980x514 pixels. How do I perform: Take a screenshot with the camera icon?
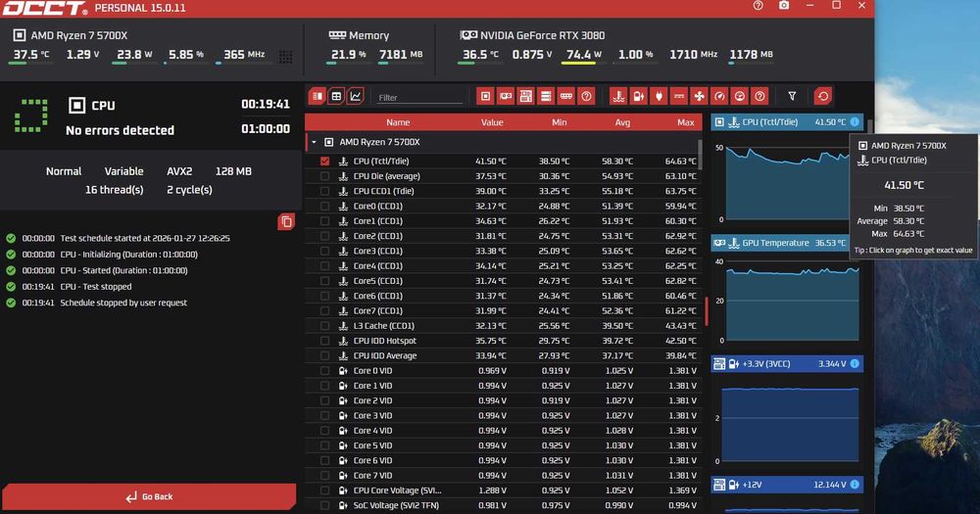784,6
